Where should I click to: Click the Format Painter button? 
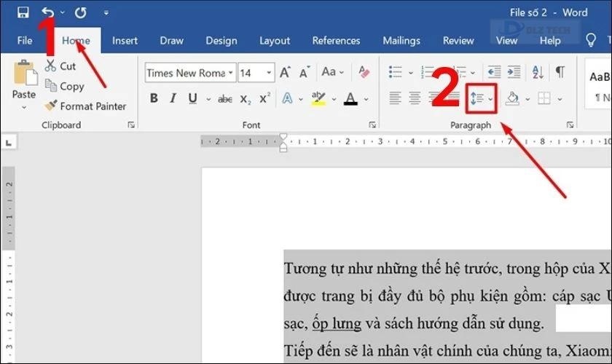point(85,106)
